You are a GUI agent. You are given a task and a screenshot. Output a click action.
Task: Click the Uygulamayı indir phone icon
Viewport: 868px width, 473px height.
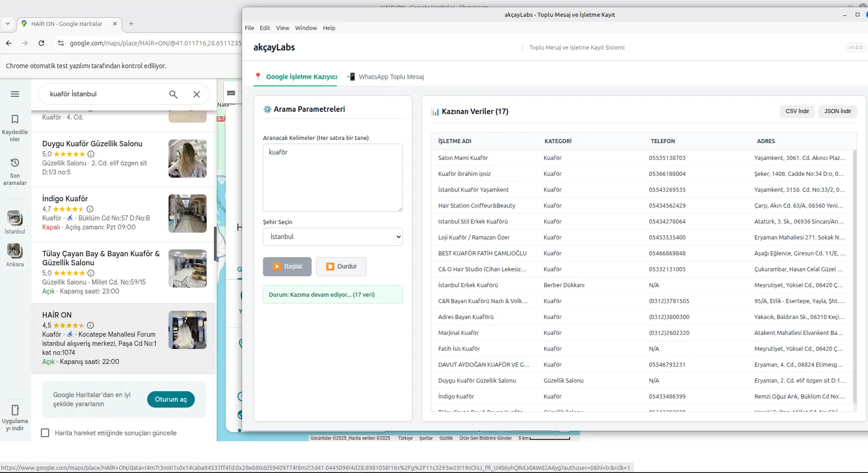pyautogui.click(x=15, y=410)
